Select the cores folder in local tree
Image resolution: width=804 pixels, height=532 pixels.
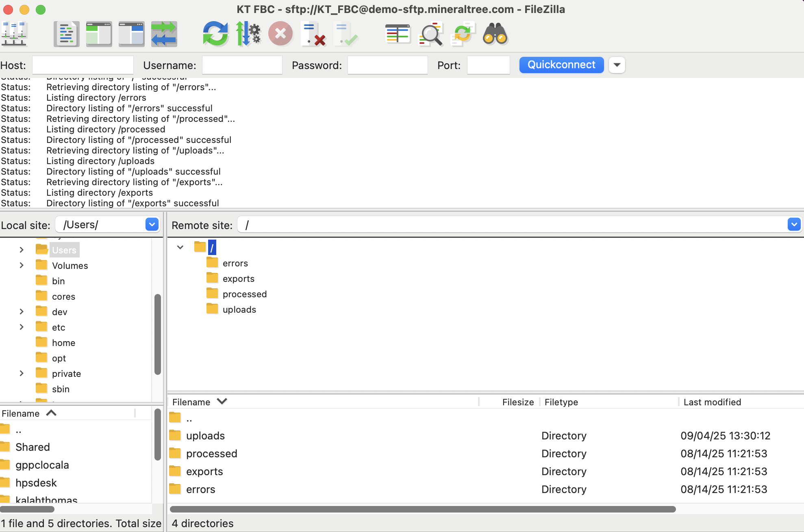click(63, 296)
